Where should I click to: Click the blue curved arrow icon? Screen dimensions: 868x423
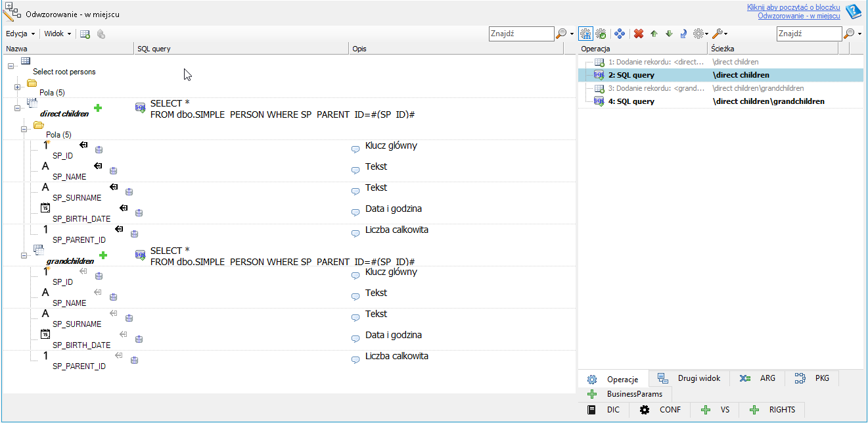tap(683, 34)
